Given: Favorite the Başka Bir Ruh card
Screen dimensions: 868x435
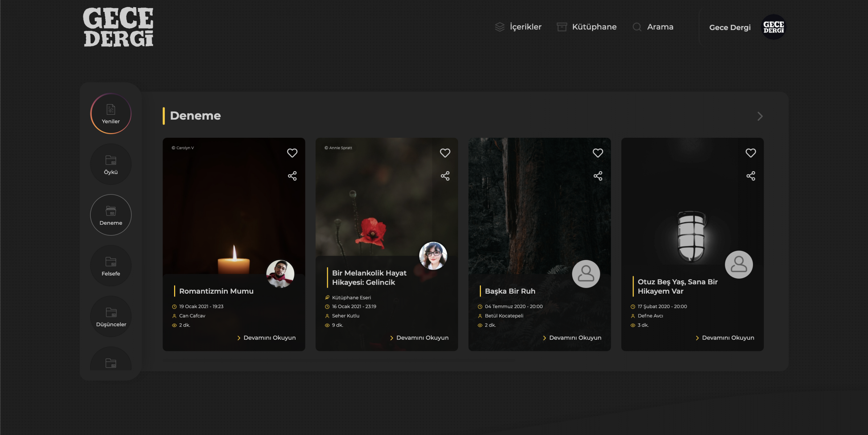Looking at the screenshot, I should pyautogui.click(x=597, y=153).
